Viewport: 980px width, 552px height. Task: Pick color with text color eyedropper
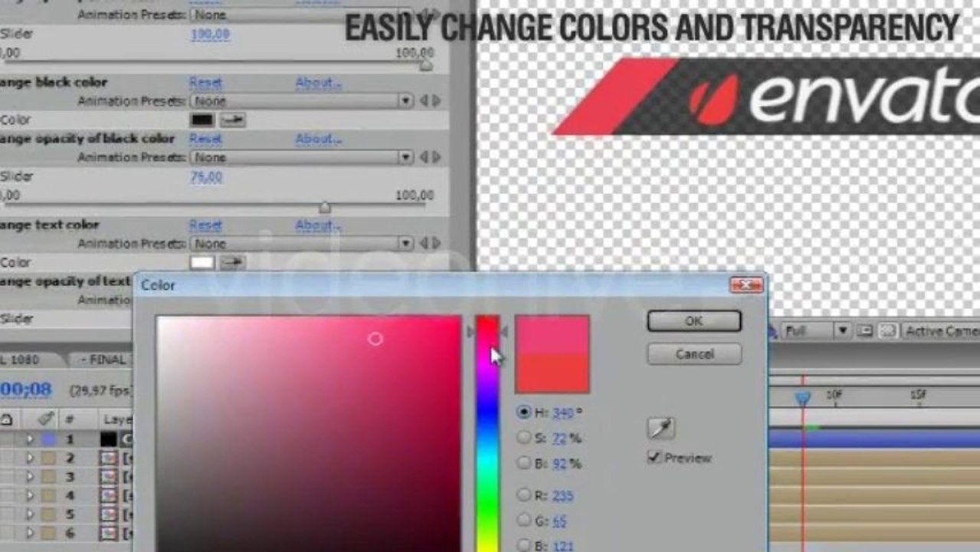(x=232, y=263)
